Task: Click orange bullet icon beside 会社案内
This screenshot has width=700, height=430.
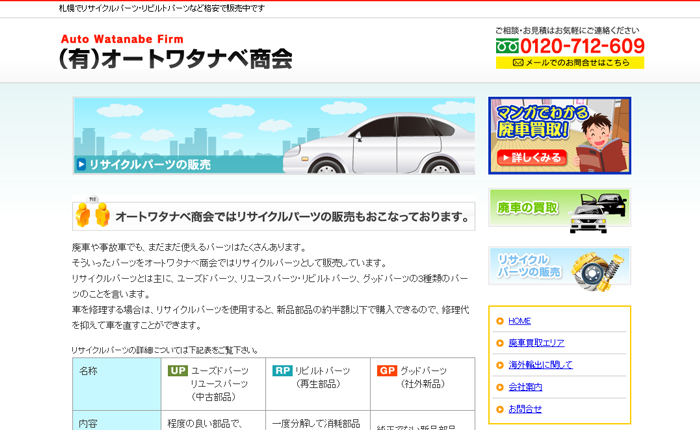Action: 500,387
